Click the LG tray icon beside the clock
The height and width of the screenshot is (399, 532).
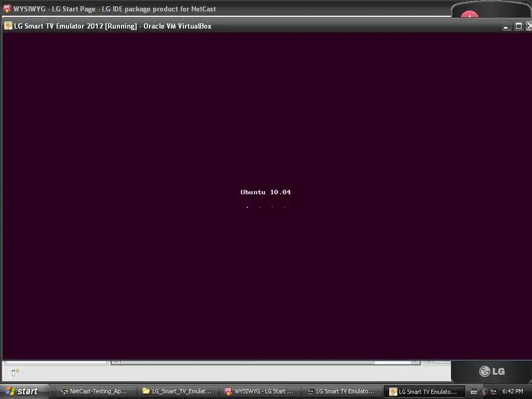(x=494, y=392)
